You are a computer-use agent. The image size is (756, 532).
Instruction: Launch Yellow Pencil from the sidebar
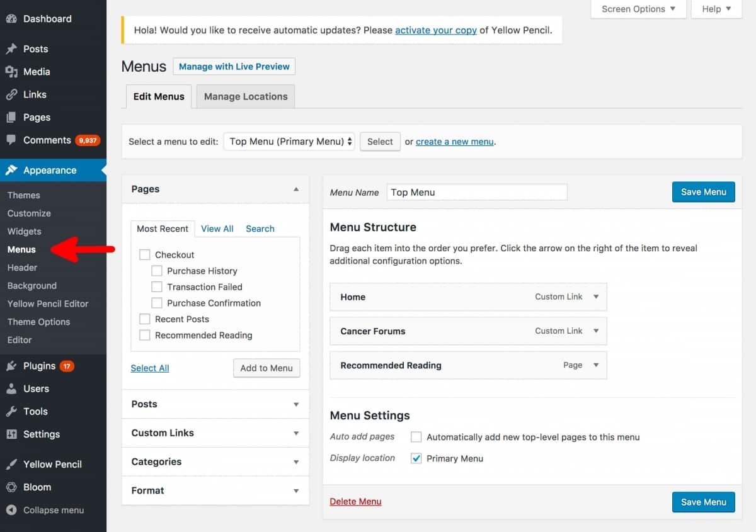14,464
